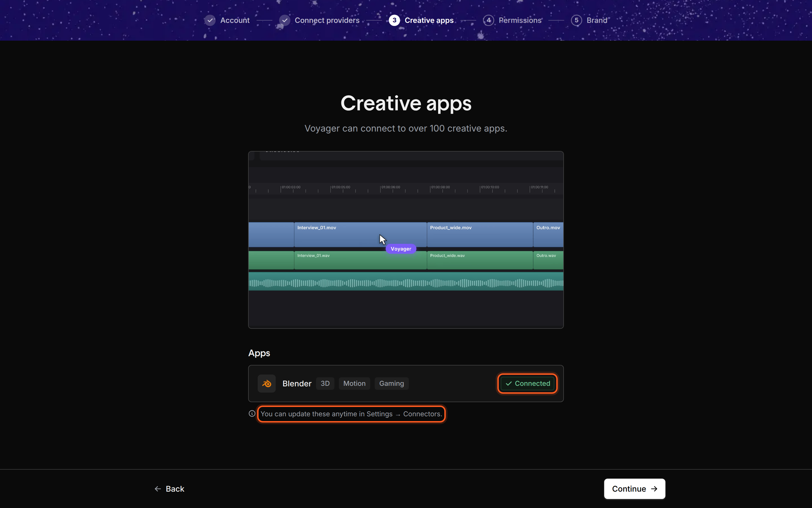812x508 pixels.
Task: Click the 01:00:10:00 timeline ruler mark
Action: click(490, 187)
